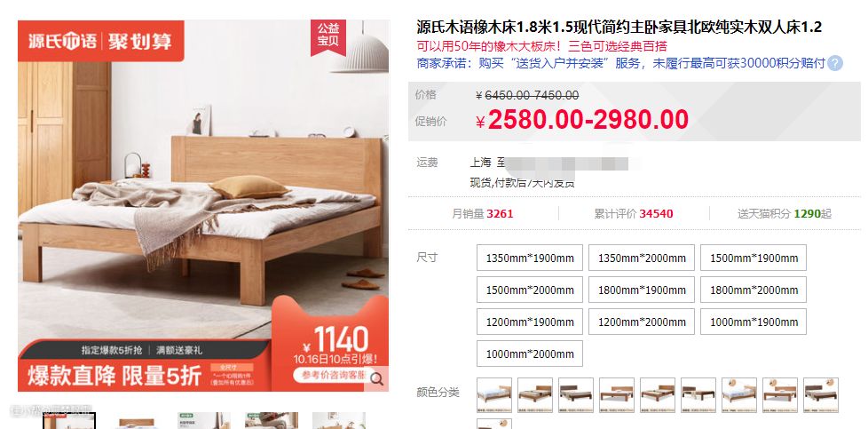Click the main bed product image

pos(203,206)
